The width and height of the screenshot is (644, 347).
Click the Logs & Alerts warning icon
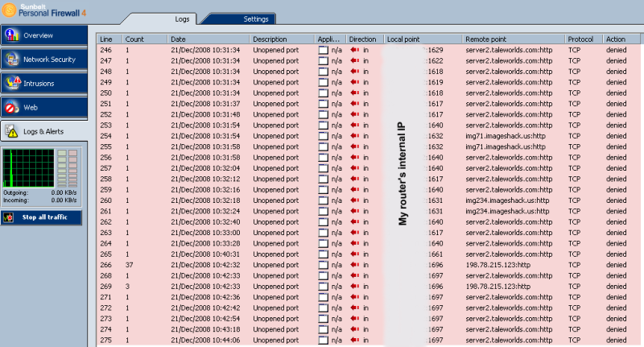(x=12, y=131)
